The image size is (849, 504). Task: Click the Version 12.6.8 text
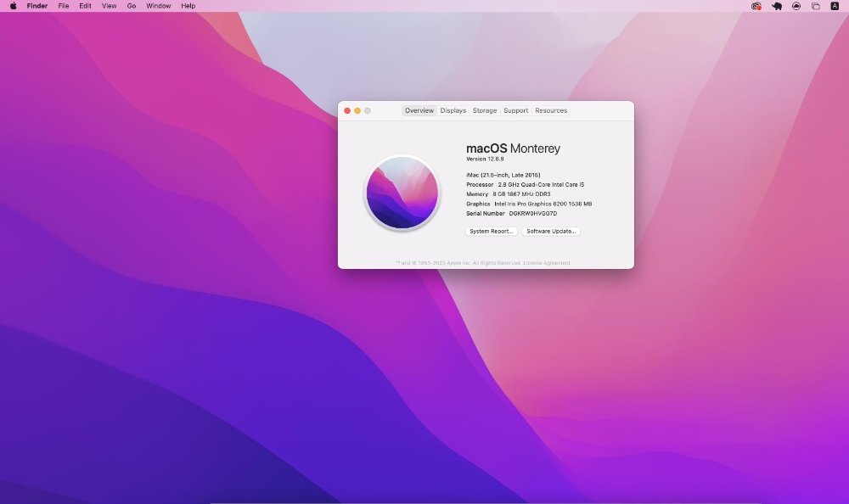click(x=485, y=160)
